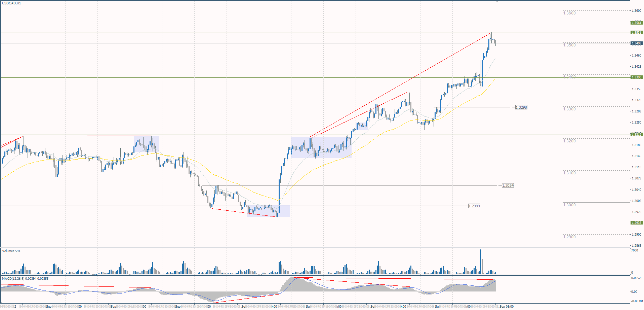Screen dimensions: 644x310
Task: Click the 7000 volume scale value
Action: [635, 250]
